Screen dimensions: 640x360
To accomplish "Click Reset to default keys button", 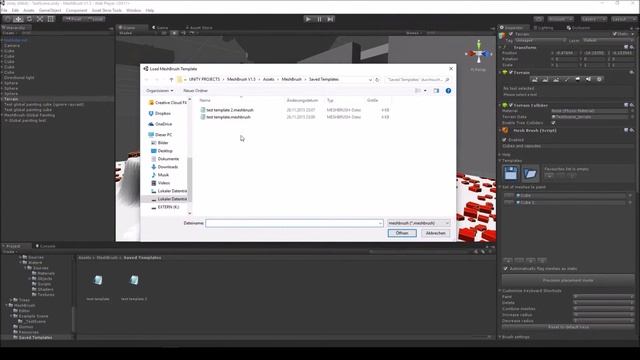I will coord(568,327).
